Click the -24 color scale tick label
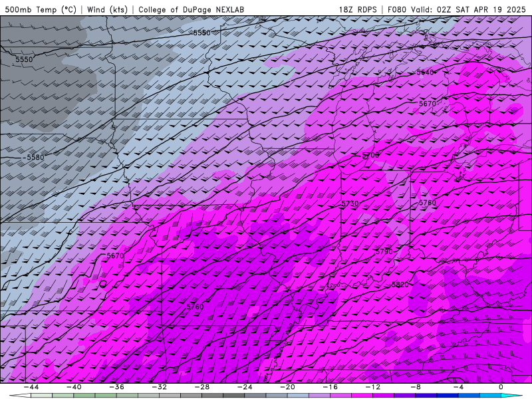Viewport: 532px width, 399px height. (245, 387)
